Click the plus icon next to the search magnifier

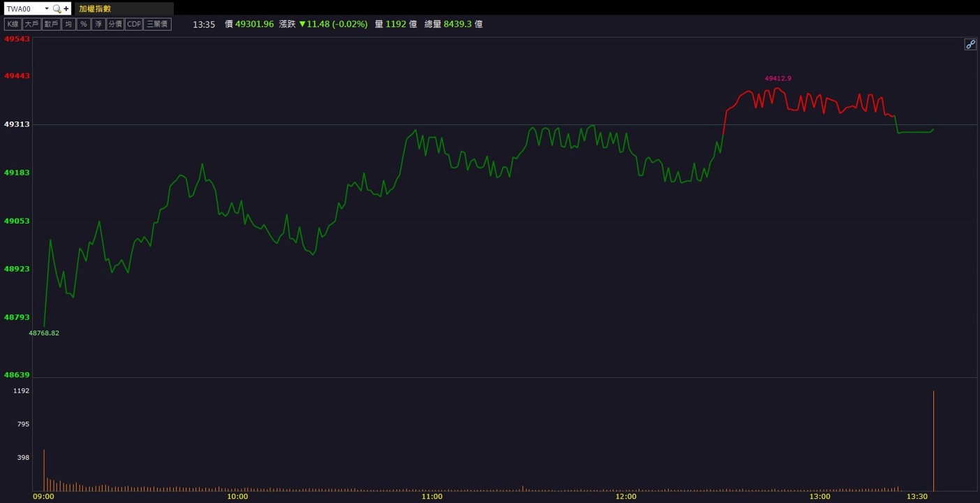66,9
